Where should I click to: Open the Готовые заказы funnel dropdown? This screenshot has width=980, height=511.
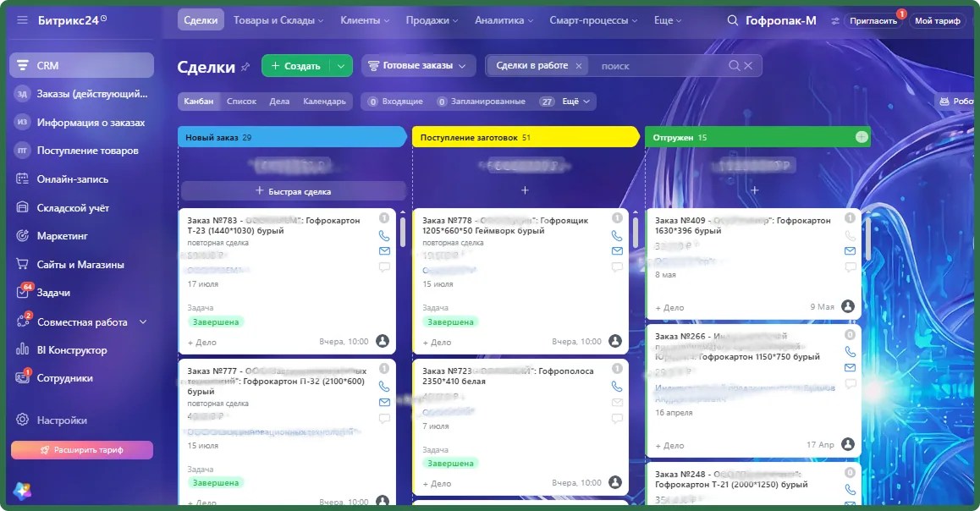click(x=417, y=66)
